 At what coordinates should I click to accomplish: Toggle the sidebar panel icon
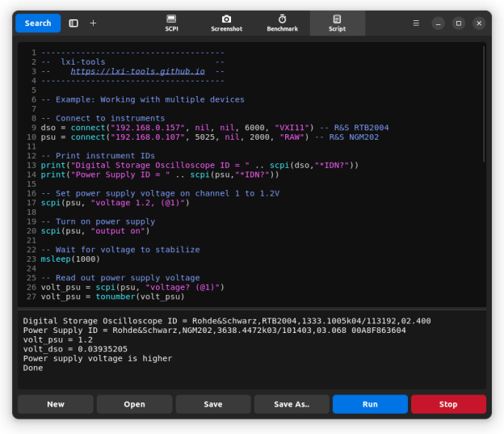click(x=73, y=23)
